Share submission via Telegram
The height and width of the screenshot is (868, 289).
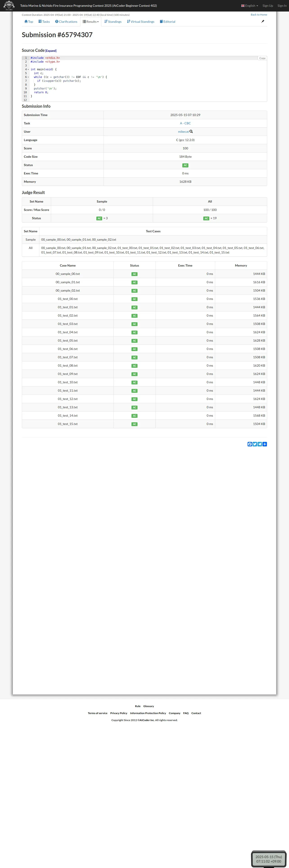click(260, 444)
